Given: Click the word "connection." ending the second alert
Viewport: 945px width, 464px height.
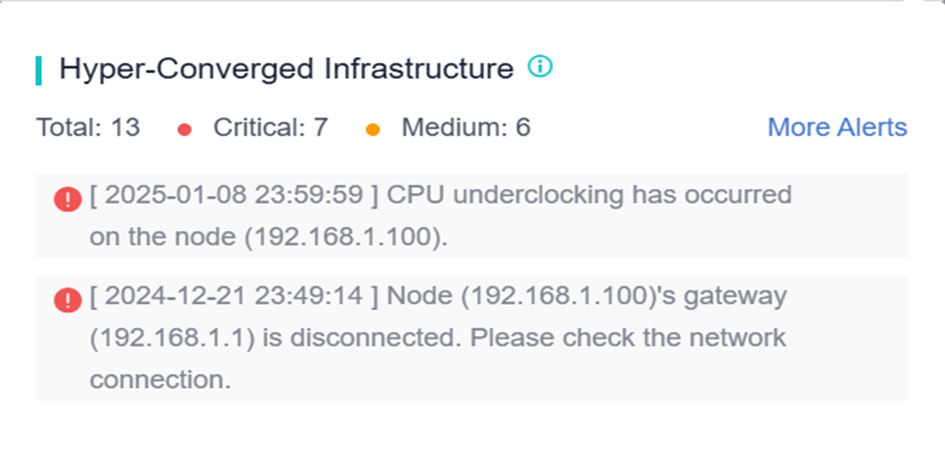Looking at the screenshot, I should pos(160,380).
